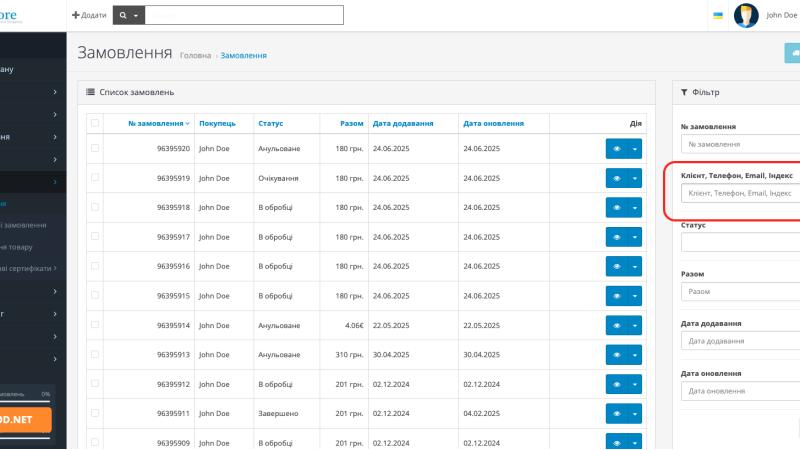
Task: Tick the select-all checkbox in table header
Action: click(x=95, y=123)
